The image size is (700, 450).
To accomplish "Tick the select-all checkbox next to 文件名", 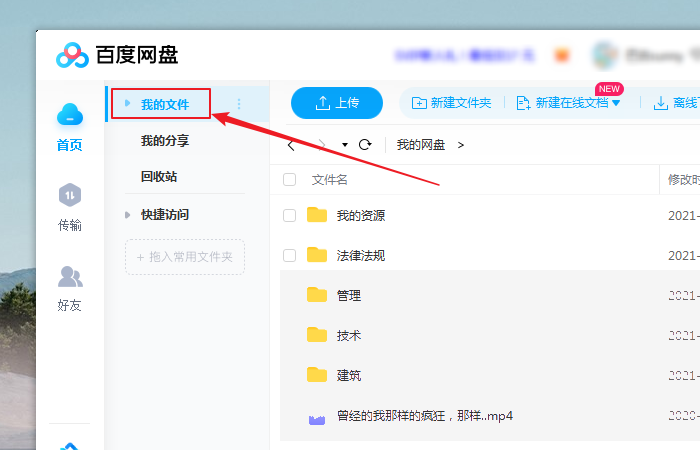I will [289, 179].
